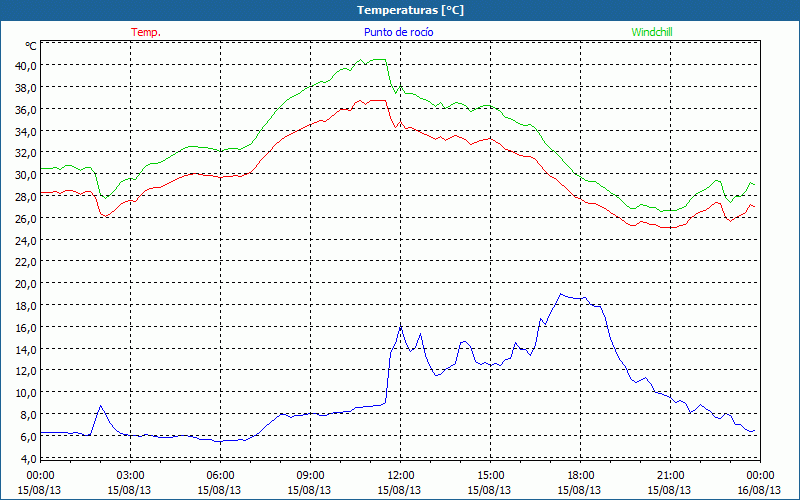Click the 34,0 y-axis value
Screen dimensions: 800x500
tap(26, 132)
